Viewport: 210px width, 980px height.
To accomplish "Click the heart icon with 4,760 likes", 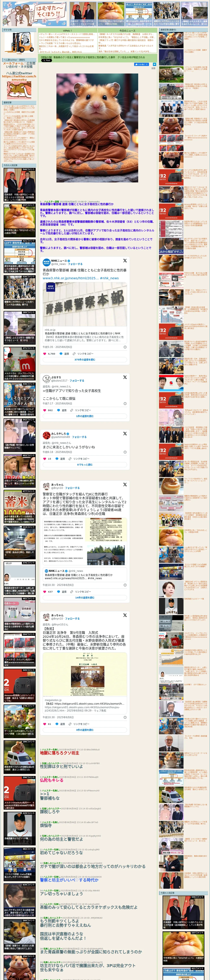I will 45,353.
